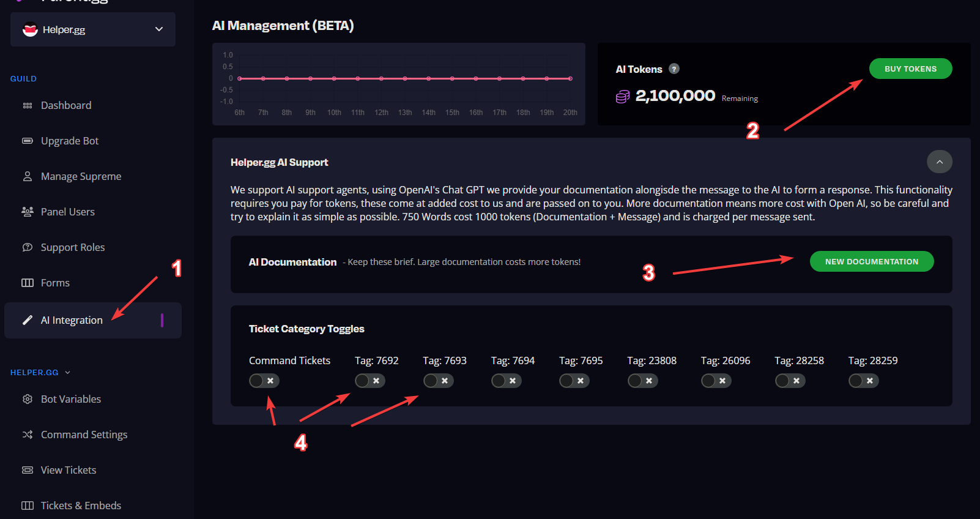Switch on the Tag: 7694 toggle

pos(507,381)
